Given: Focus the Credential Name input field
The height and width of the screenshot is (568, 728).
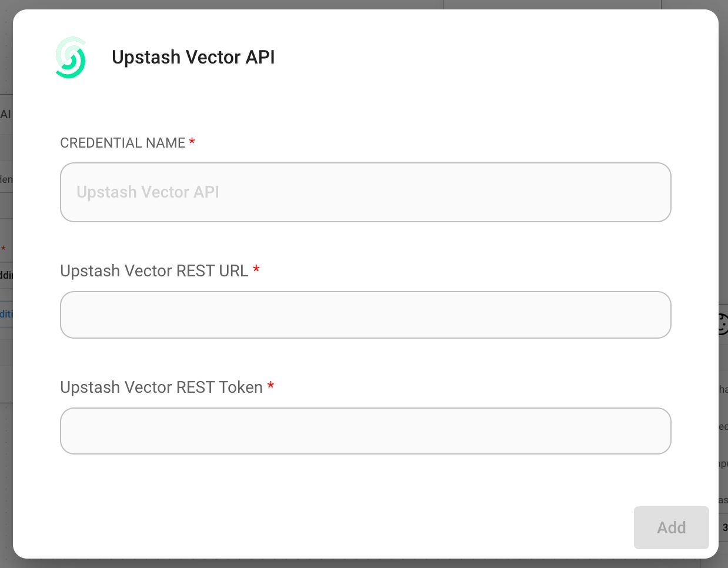Looking at the screenshot, I should pyautogui.click(x=365, y=192).
